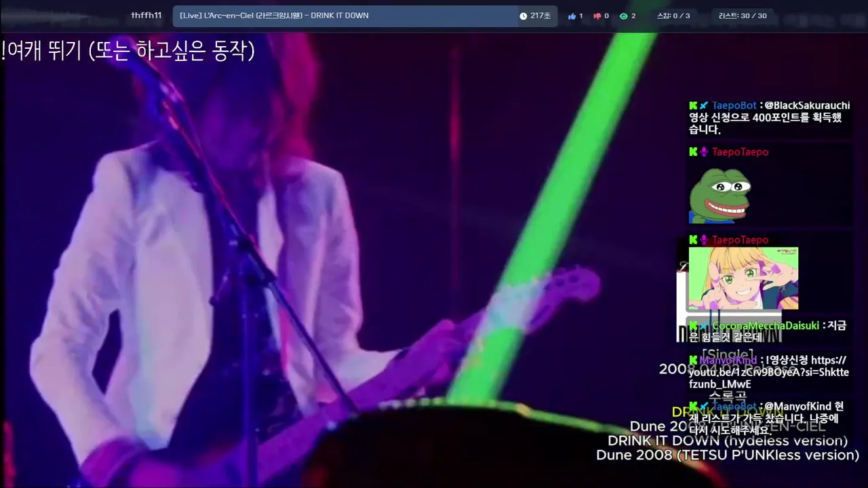The width and height of the screenshot is (868, 488).
Task: Click the youtu.be link in ManyofKind's message
Action: click(x=769, y=372)
